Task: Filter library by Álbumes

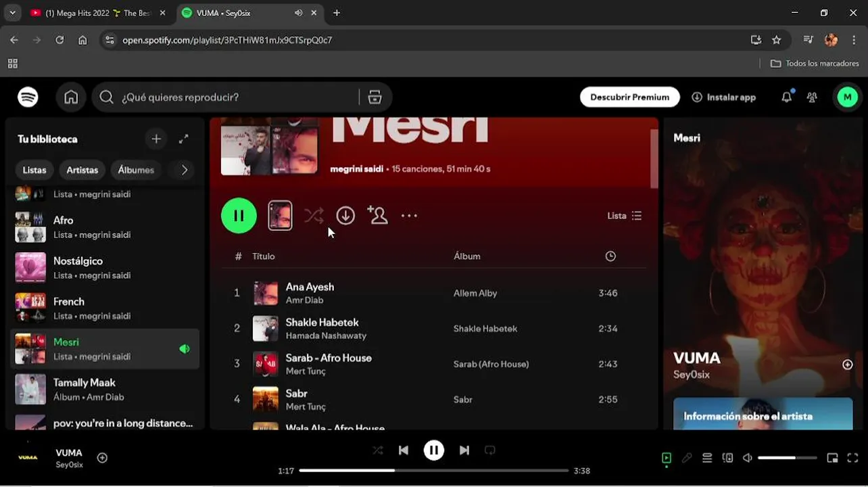Action: (136, 170)
